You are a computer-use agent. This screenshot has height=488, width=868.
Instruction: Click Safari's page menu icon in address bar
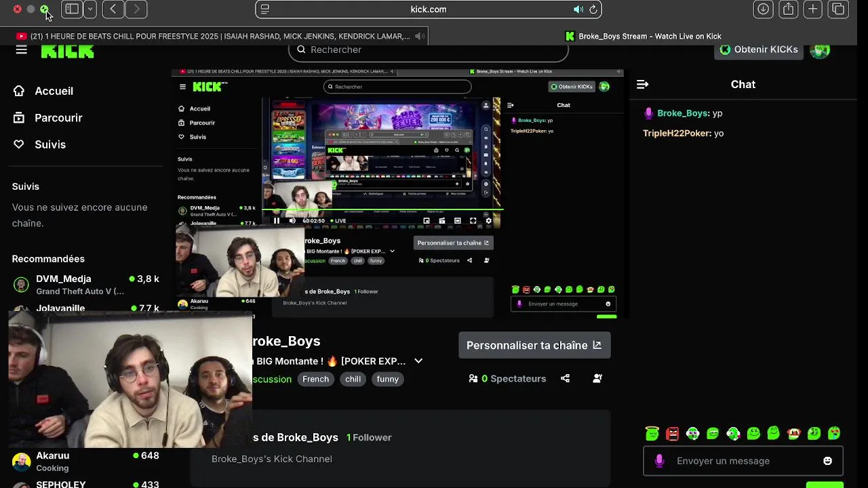pos(265,9)
